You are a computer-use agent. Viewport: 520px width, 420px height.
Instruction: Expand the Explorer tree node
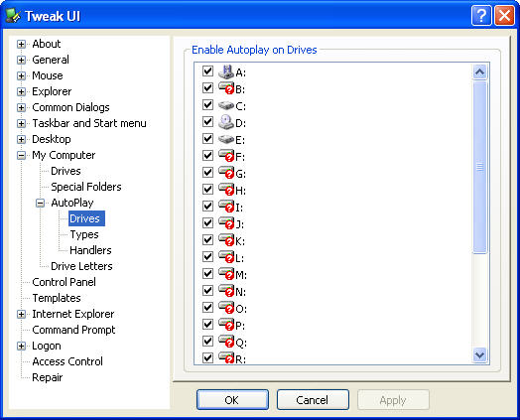click(21, 92)
